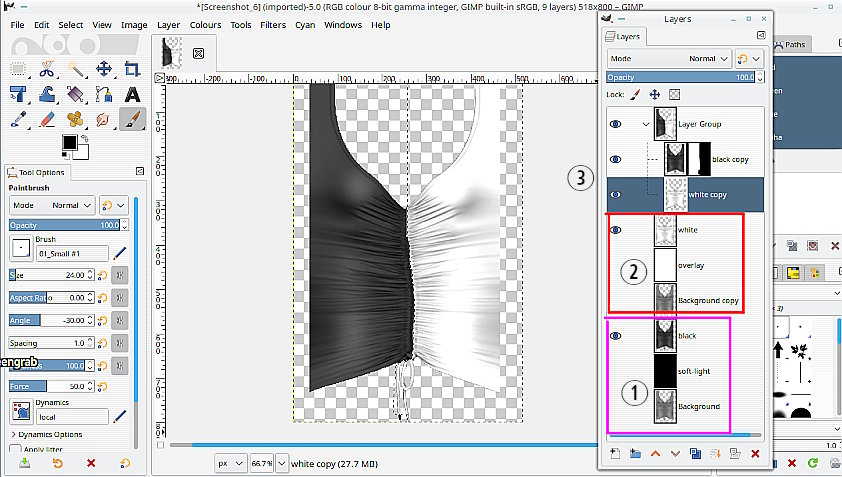Toggle visibility of the black copy layer
This screenshot has height=477, width=842.
point(616,159)
